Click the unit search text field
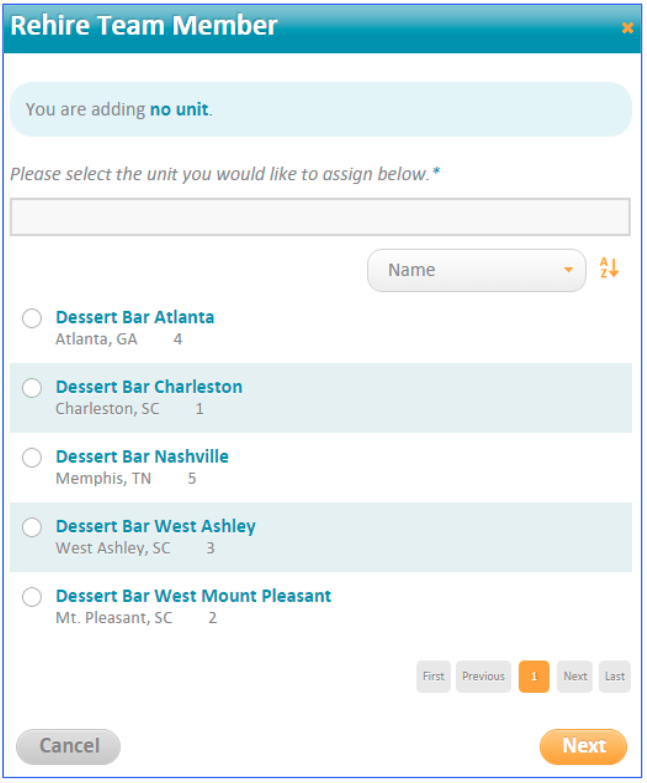 (320, 217)
